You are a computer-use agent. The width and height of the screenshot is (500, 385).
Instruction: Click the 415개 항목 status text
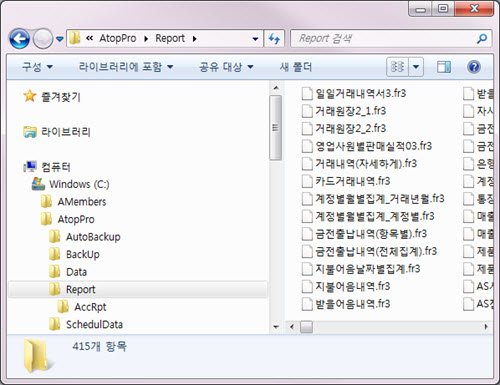99,346
